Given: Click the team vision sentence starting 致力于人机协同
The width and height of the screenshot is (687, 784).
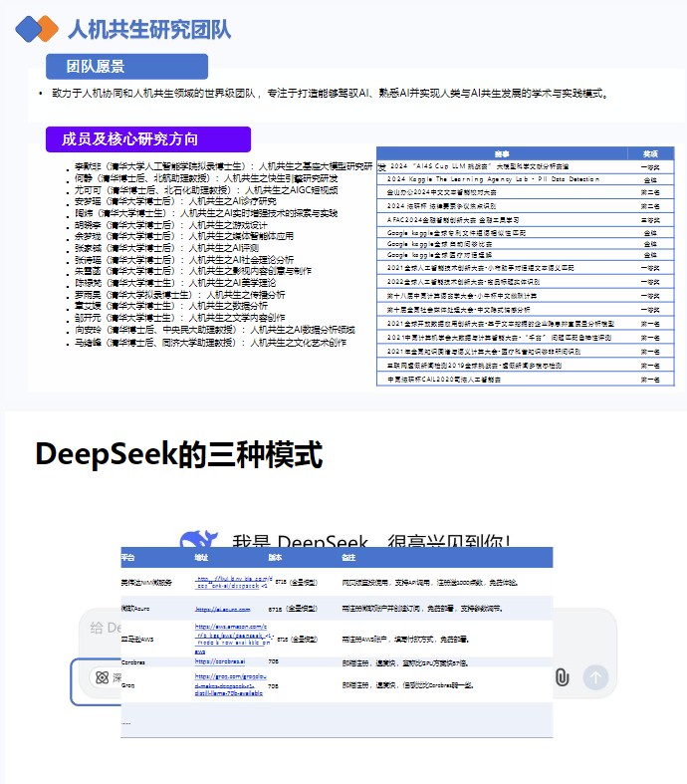Looking at the screenshot, I should click(331, 93).
